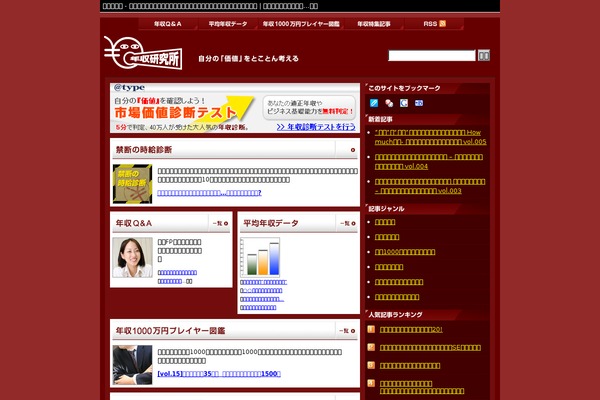The image size is (600, 400).
Task: Open the 市場価値診断テスト @type banner
Action: [235, 108]
